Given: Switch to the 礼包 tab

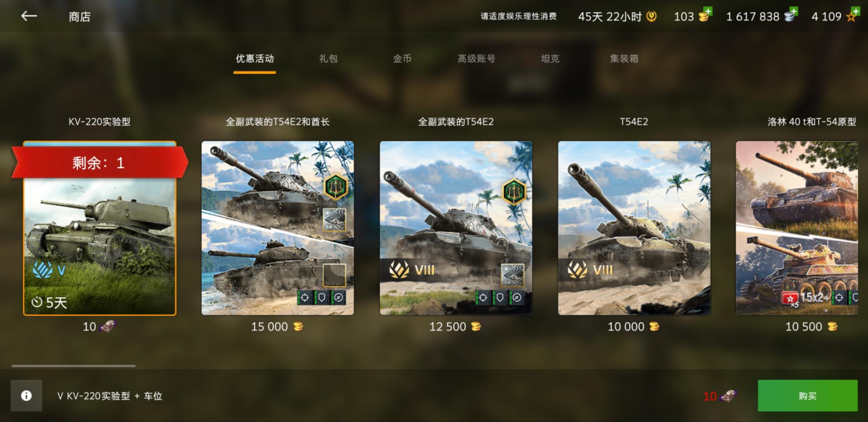Looking at the screenshot, I should (328, 59).
